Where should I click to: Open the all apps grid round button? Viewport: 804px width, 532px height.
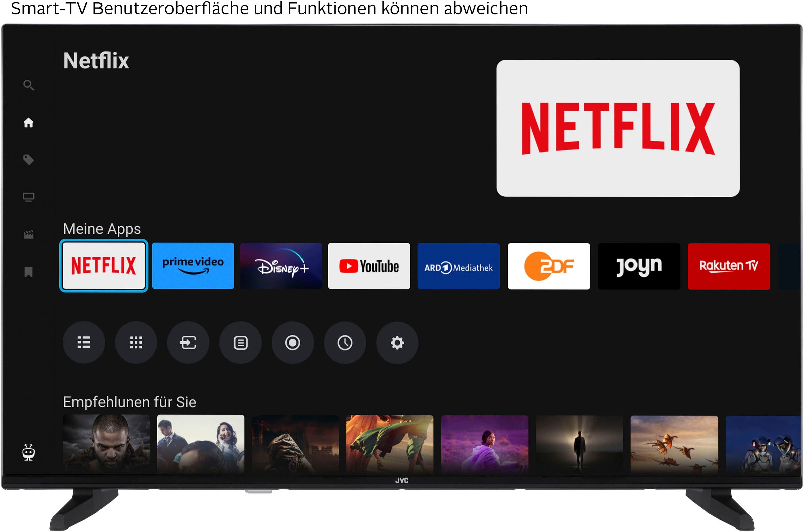136,343
